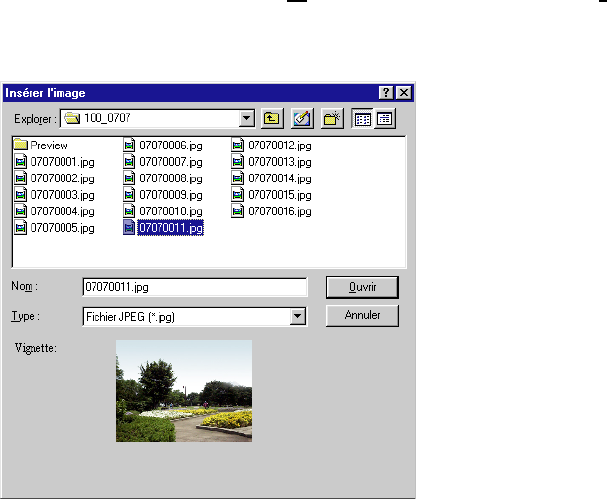Select file 07070004.jpg
The height and width of the screenshot is (499, 607).
point(54,211)
